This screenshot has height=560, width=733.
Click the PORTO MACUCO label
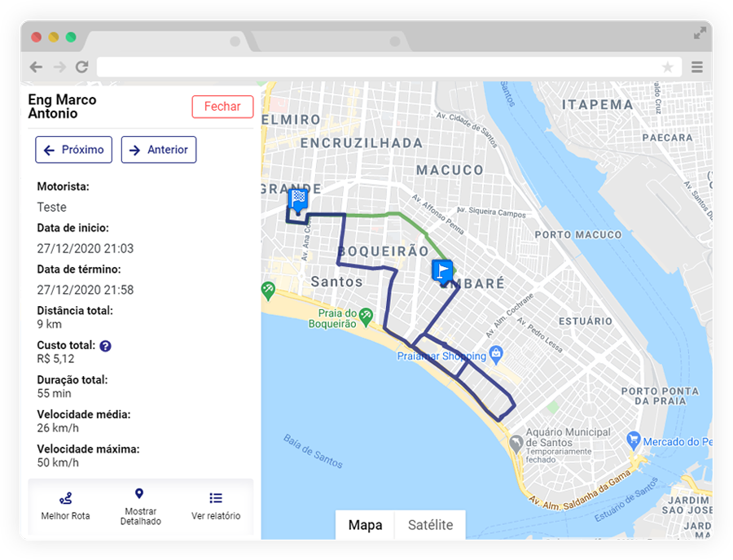578,235
